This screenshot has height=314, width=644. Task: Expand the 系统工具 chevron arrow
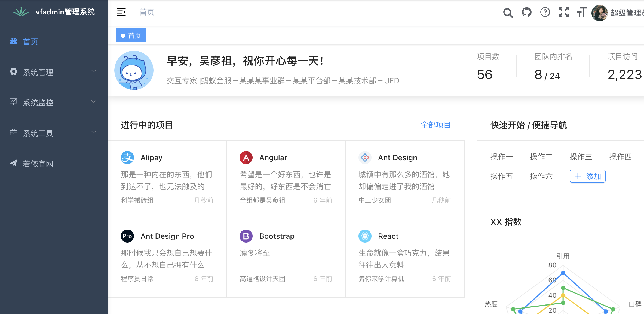point(94,132)
